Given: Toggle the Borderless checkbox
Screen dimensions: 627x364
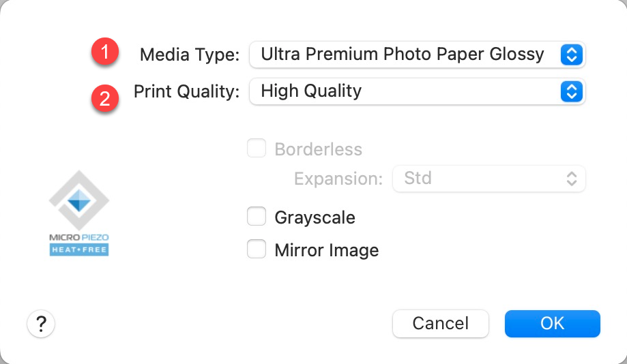Looking at the screenshot, I should 257,149.
